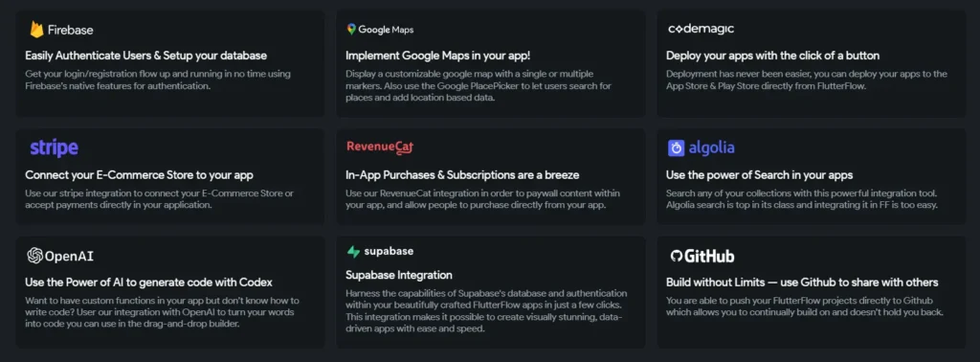Open the 'Supabase Integration' heading
This screenshot has height=362, width=980.
pos(399,275)
